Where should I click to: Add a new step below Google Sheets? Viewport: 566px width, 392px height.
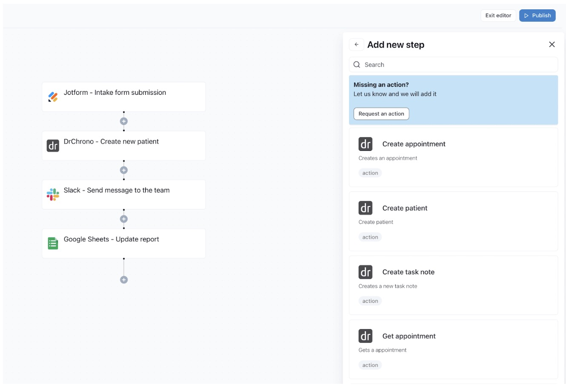click(123, 279)
